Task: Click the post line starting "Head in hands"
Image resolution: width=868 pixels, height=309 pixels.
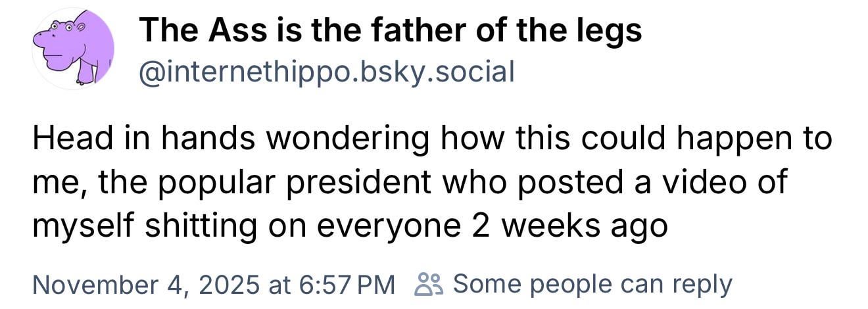Action: (x=432, y=139)
